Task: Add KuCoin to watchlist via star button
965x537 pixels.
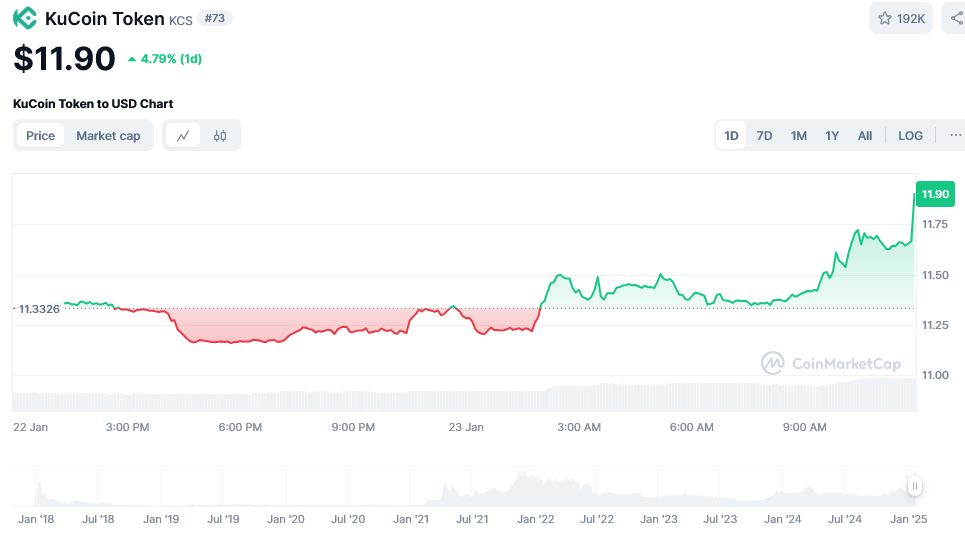Action: point(901,18)
